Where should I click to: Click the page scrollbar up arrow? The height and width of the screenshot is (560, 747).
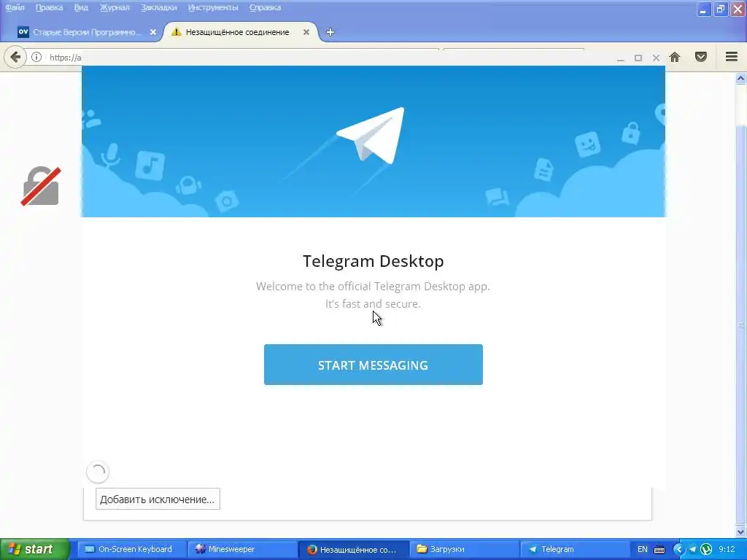pos(740,79)
